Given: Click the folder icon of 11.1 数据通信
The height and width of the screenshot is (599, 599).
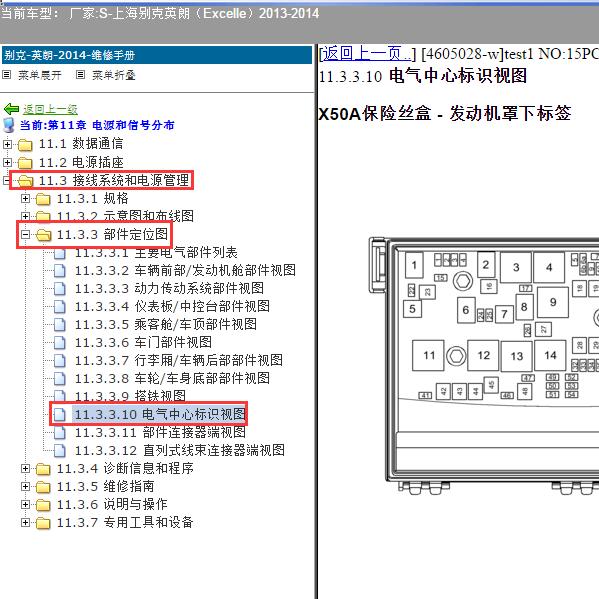Looking at the screenshot, I should (x=25, y=145).
